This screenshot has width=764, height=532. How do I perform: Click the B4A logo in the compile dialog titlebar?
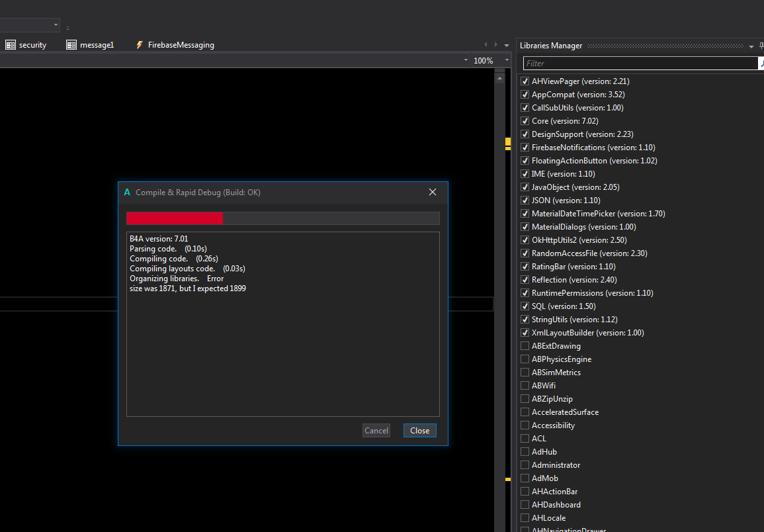click(x=127, y=193)
